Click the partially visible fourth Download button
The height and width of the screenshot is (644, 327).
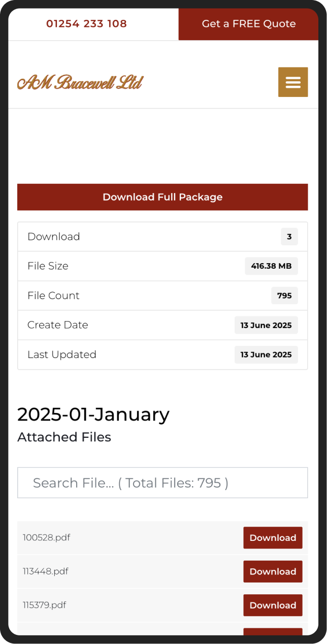[x=273, y=631]
